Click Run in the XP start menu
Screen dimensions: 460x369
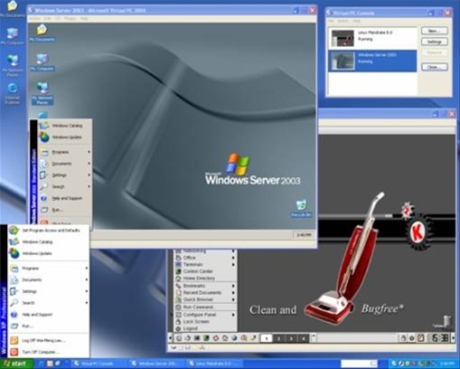(x=48, y=326)
